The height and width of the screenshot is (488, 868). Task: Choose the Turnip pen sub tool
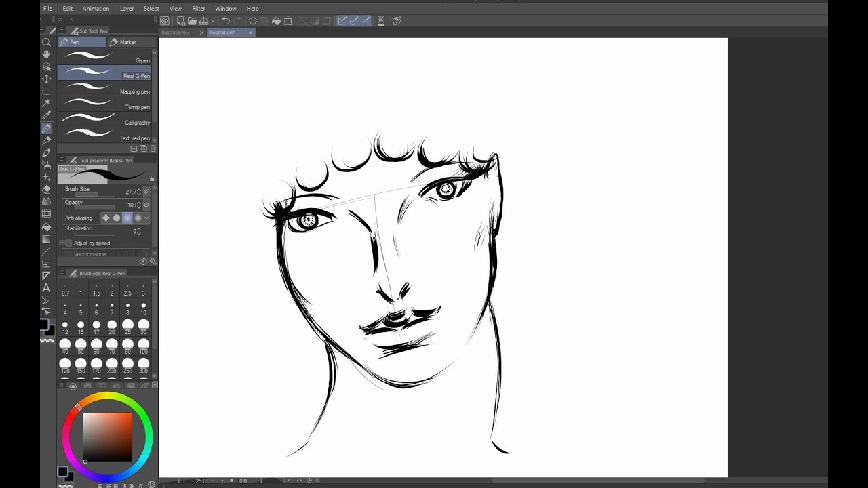pyautogui.click(x=104, y=104)
